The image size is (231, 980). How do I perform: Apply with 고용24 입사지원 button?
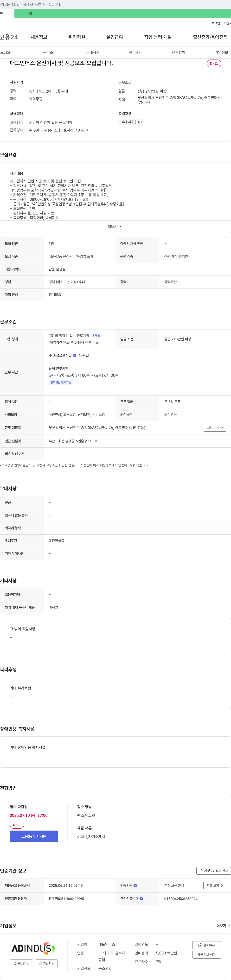[x=34, y=836]
